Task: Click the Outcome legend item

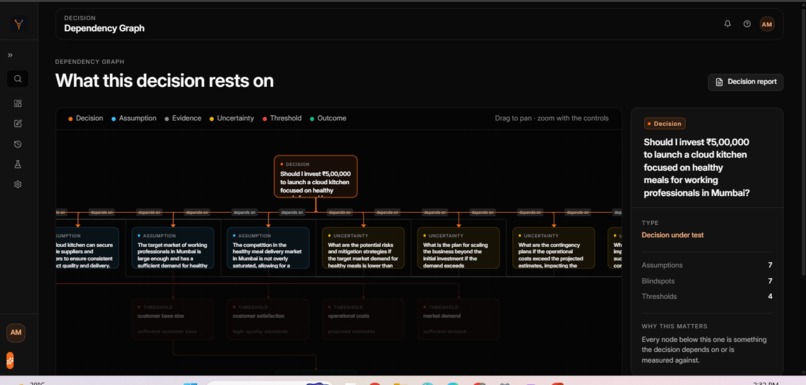Action: click(x=328, y=118)
